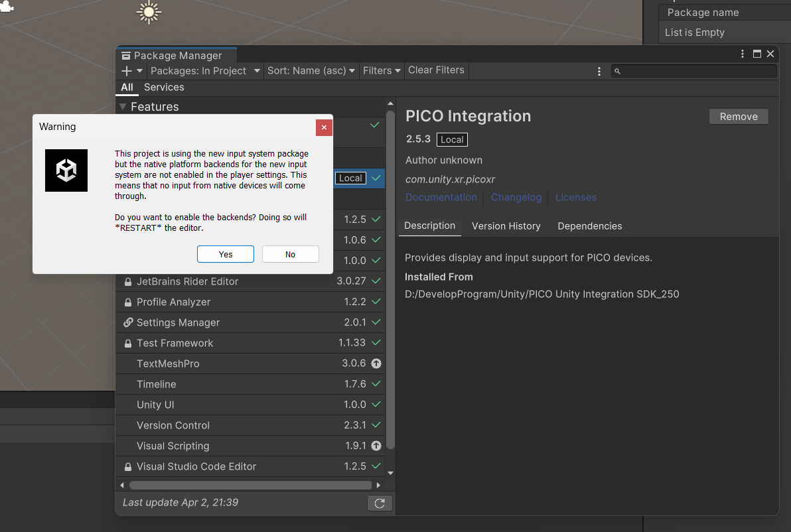Click the lock icon on Profile Analyzer

coord(128,302)
